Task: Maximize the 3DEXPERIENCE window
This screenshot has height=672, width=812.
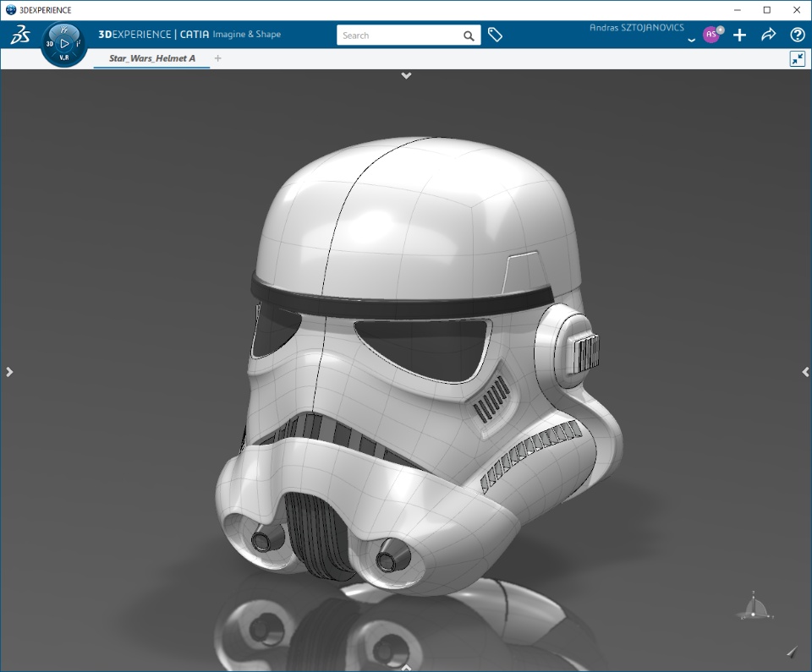Action: point(767,10)
